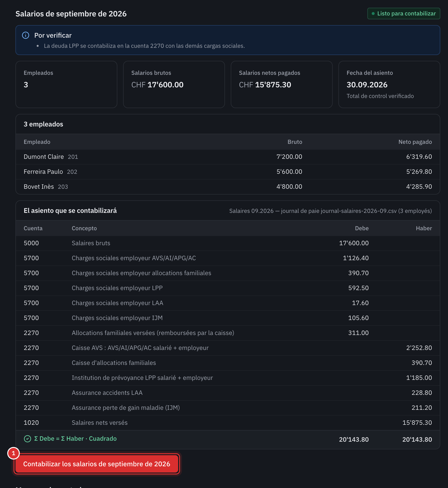
Task: Click the Bruto column header
Action: pos(295,142)
